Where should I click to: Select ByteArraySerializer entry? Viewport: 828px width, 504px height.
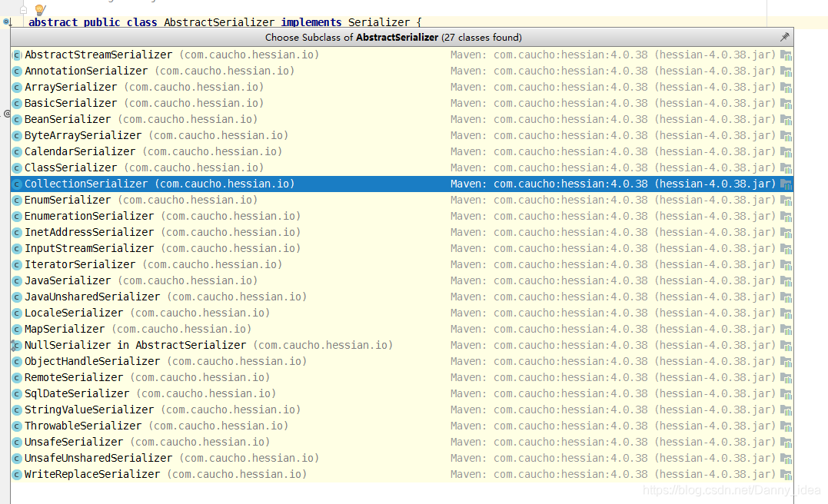[x=402, y=136]
